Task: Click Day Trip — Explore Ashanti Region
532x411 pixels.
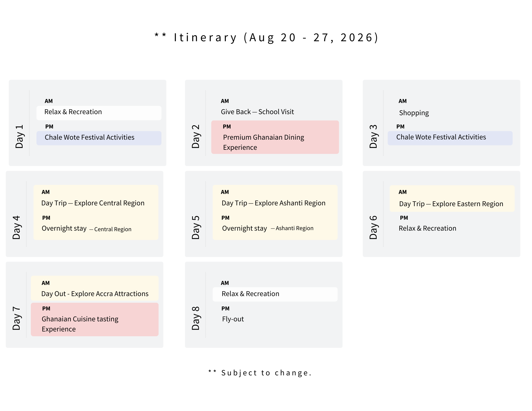Action: click(x=273, y=203)
